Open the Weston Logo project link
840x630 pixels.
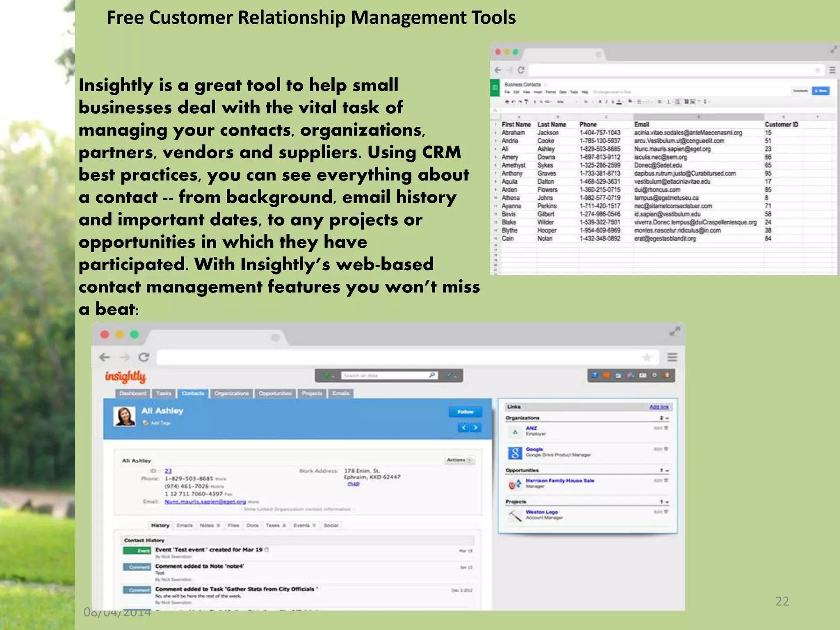tap(542, 512)
